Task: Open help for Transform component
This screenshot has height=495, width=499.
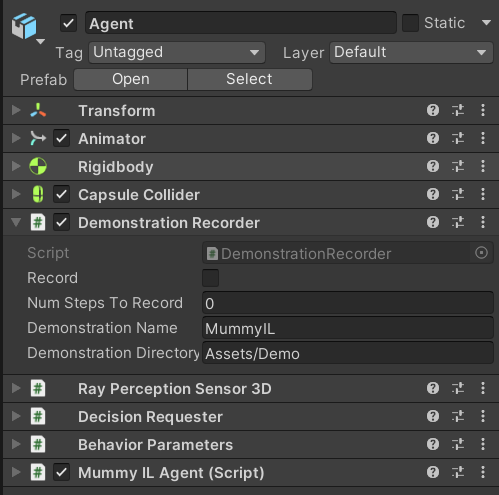Action: [x=433, y=110]
